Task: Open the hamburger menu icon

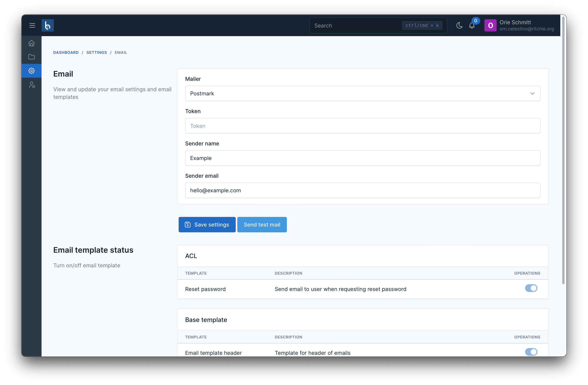Action: click(32, 25)
